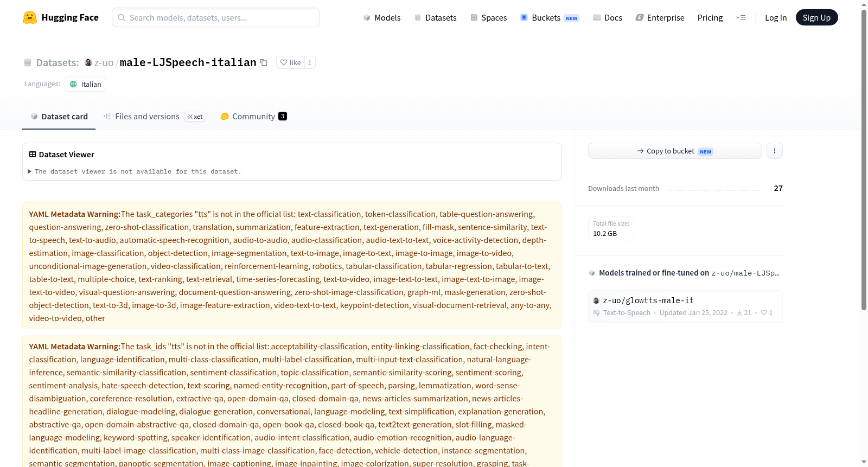Click the task_ids YAML Metadata Warning heading

(x=75, y=347)
